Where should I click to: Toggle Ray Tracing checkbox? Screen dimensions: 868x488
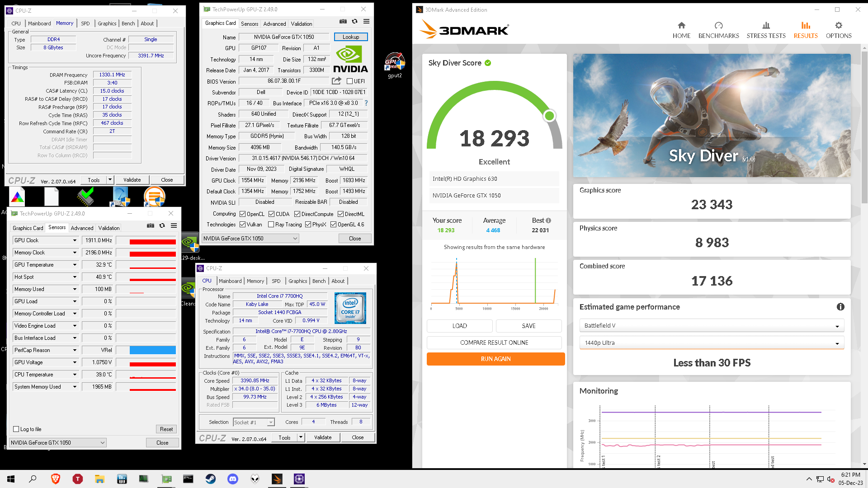click(x=271, y=225)
